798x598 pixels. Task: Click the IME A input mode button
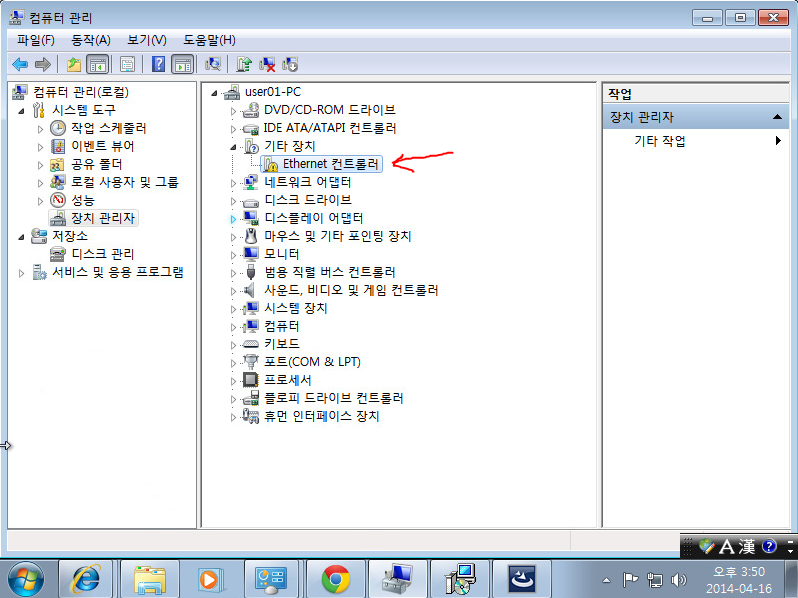(x=727, y=547)
